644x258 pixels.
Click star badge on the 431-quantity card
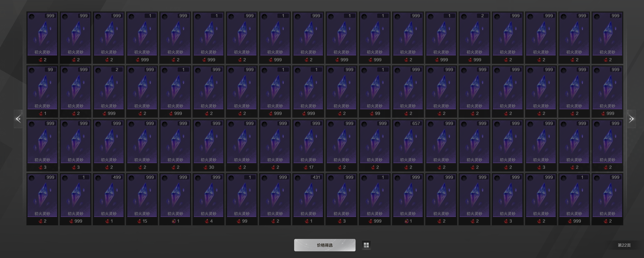click(x=298, y=178)
